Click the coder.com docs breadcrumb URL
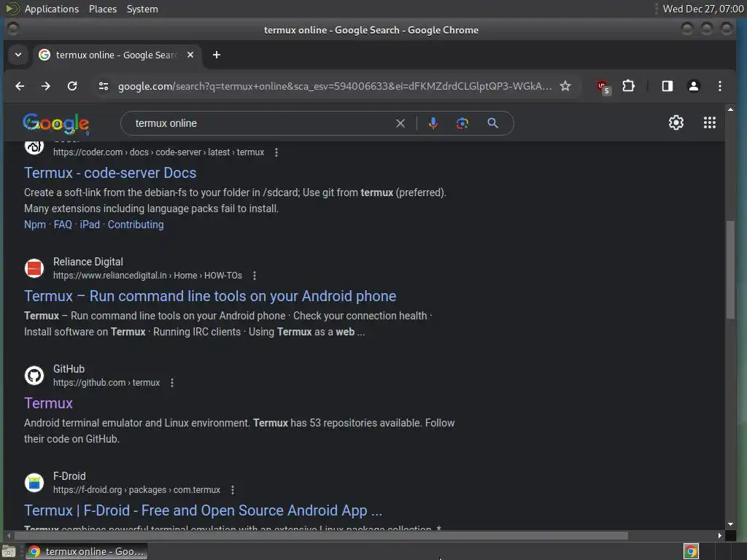 158,152
